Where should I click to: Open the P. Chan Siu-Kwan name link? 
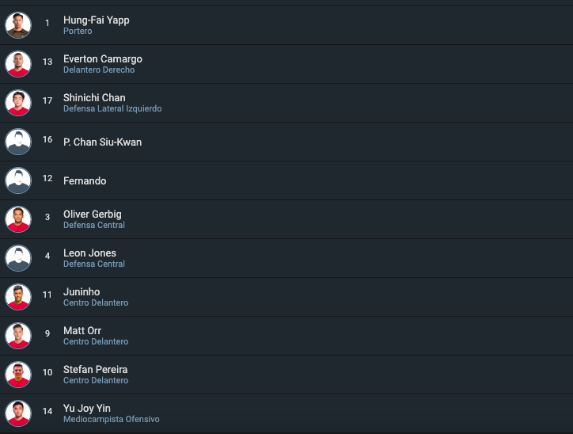pyautogui.click(x=102, y=142)
